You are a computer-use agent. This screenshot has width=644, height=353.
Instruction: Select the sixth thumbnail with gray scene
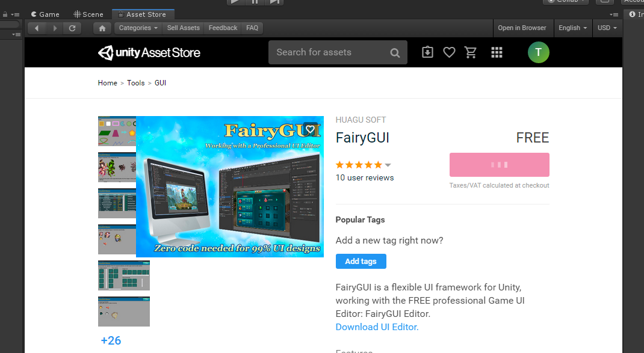click(x=124, y=312)
